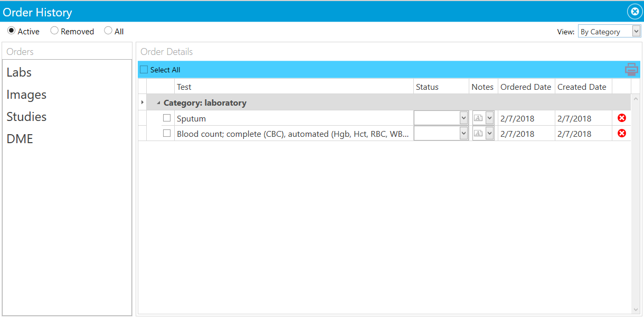The width and height of the screenshot is (644, 318).
Task: Select the All radio button
Action: click(108, 31)
